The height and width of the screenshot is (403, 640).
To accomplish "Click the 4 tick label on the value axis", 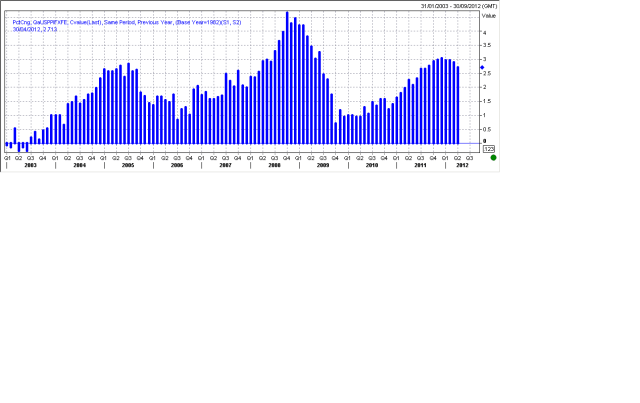I will [485, 33].
